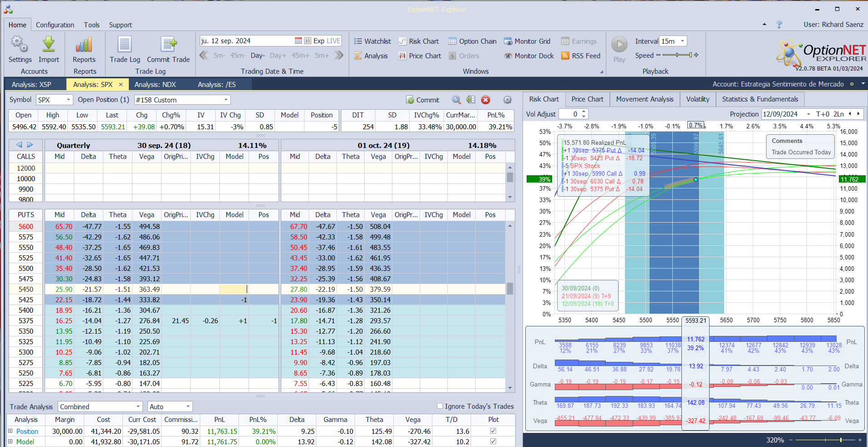868x447 pixels.
Task: Open analysis settings gear icon
Action: tap(508, 100)
